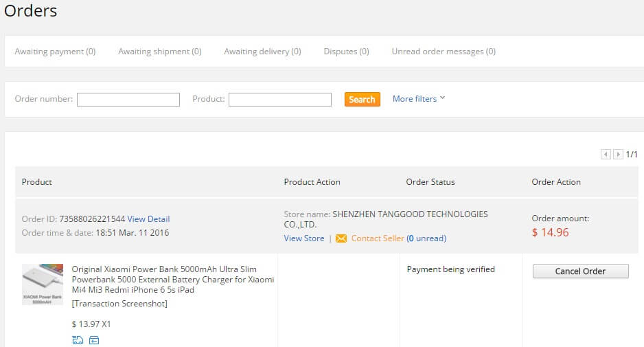Open the (0 unread) messages link
The height and width of the screenshot is (347, 644).
426,238
